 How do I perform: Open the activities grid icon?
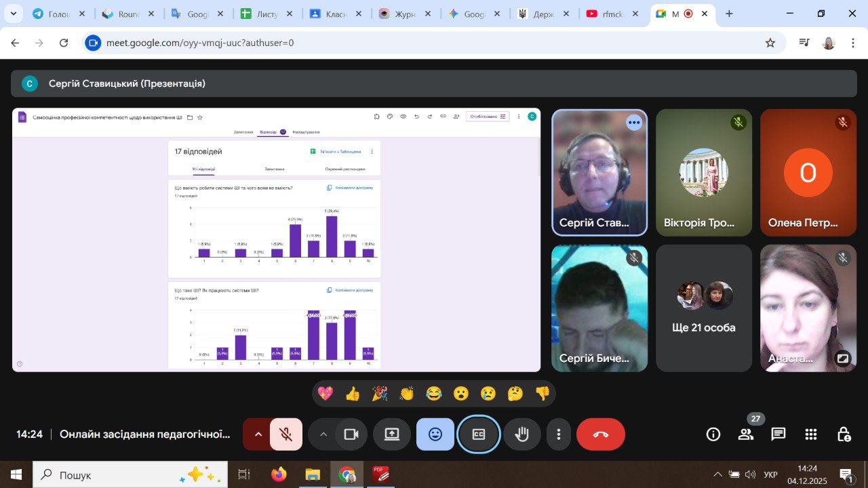pyautogui.click(x=810, y=434)
